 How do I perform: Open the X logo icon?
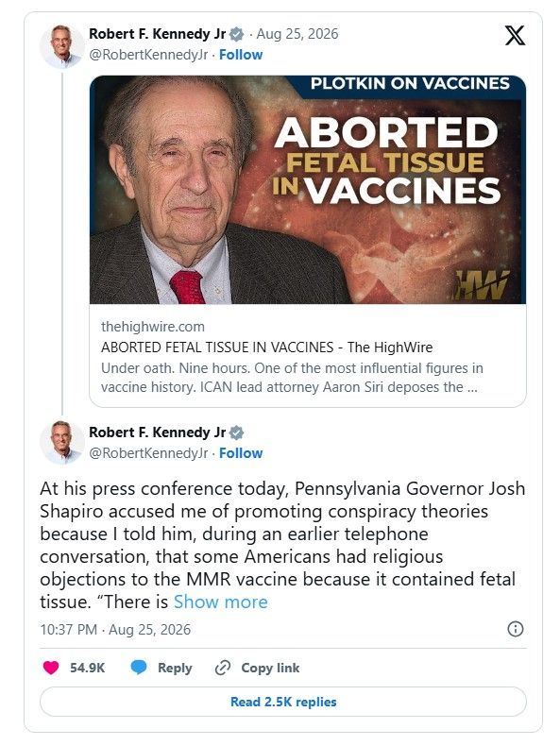(515, 35)
